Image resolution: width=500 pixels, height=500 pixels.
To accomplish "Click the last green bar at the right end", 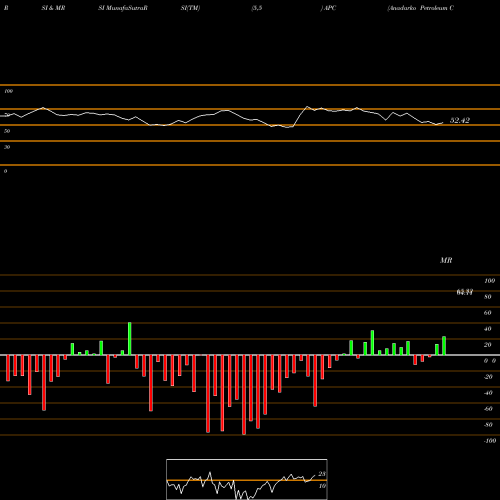I will [x=444, y=346].
